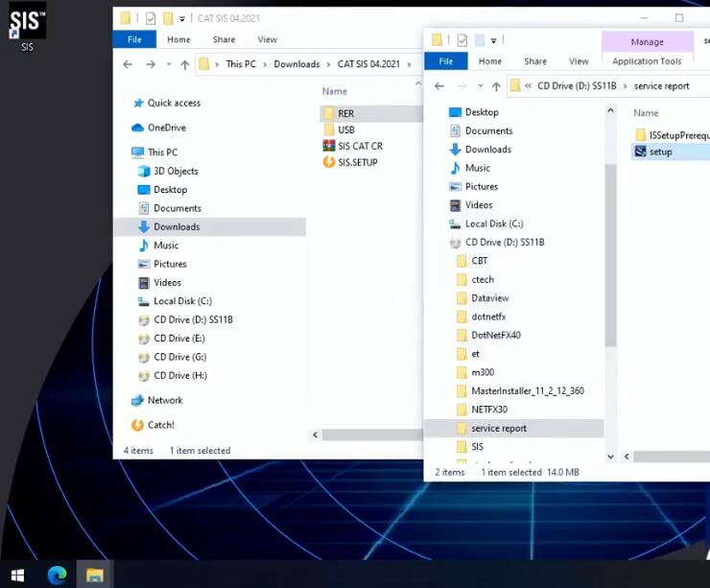Open Application Tools tab
The image size is (710, 588).
click(647, 61)
